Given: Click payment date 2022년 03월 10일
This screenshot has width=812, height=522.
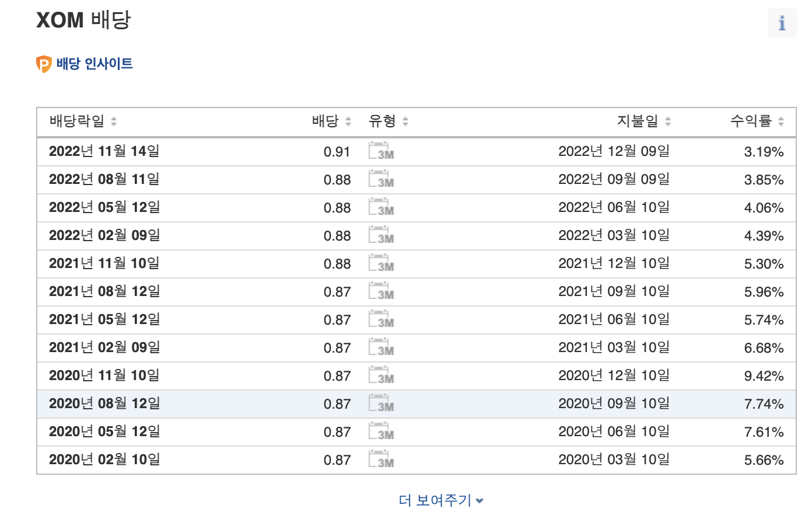Looking at the screenshot, I should click(614, 235).
